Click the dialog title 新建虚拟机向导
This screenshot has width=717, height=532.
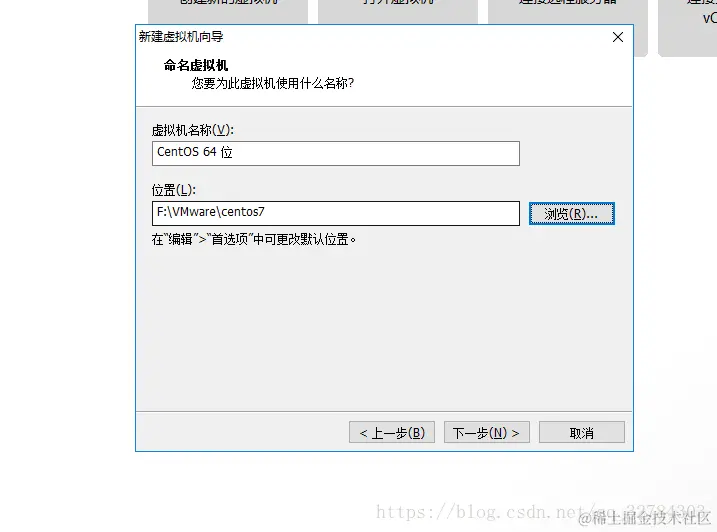pos(181,37)
